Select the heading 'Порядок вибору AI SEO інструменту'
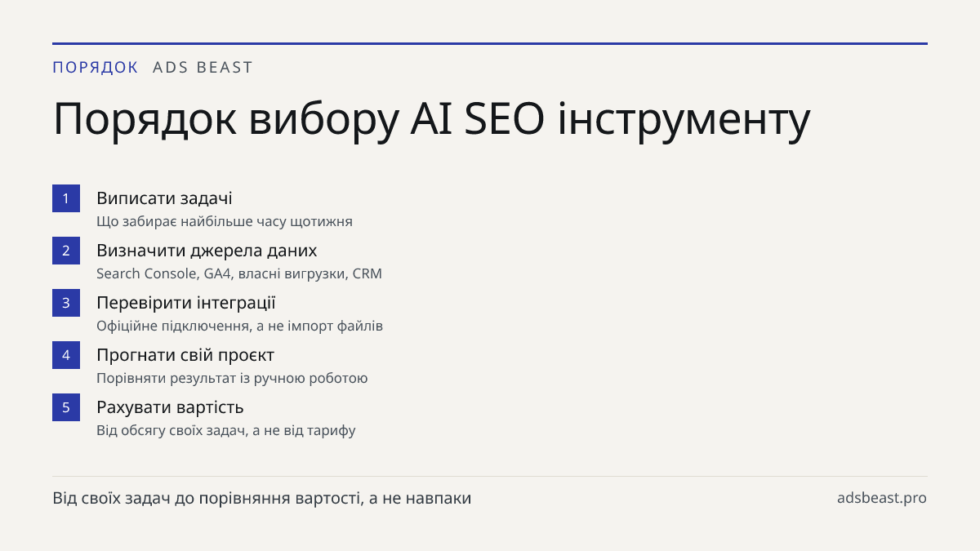The width and height of the screenshot is (980, 551). 432,119
